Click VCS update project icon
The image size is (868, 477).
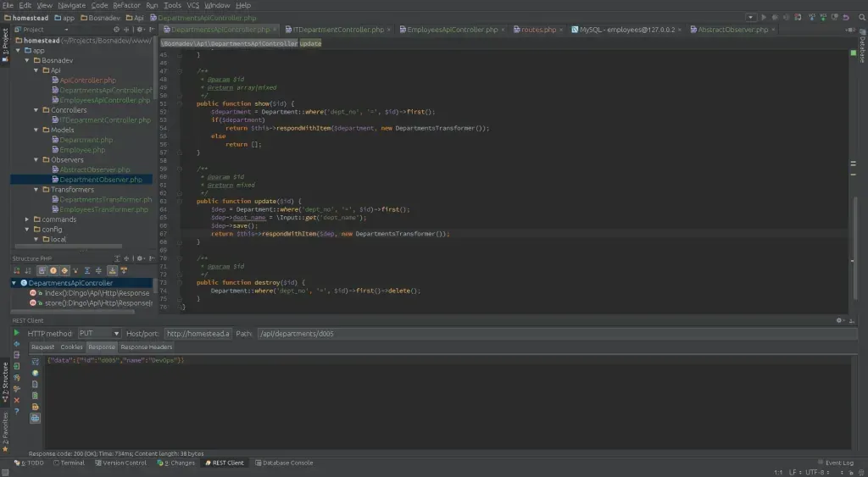pos(811,18)
